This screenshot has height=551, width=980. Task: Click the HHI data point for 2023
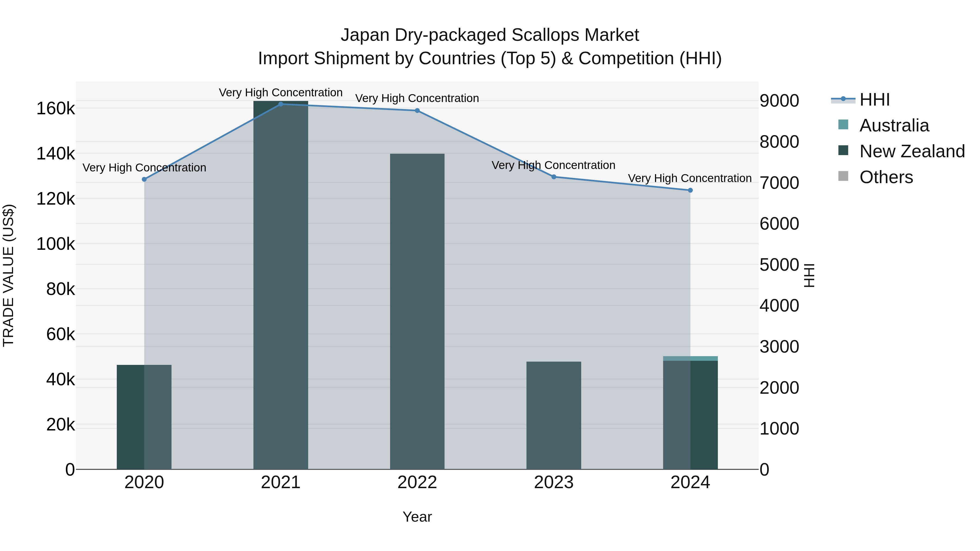[554, 177]
